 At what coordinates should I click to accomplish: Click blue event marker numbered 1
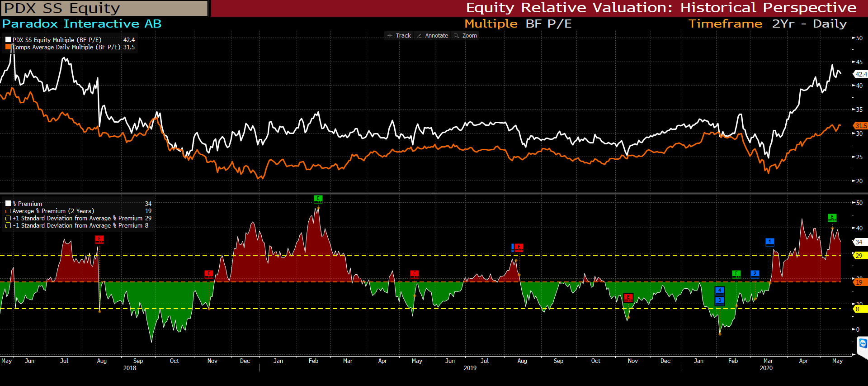click(769, 242)
